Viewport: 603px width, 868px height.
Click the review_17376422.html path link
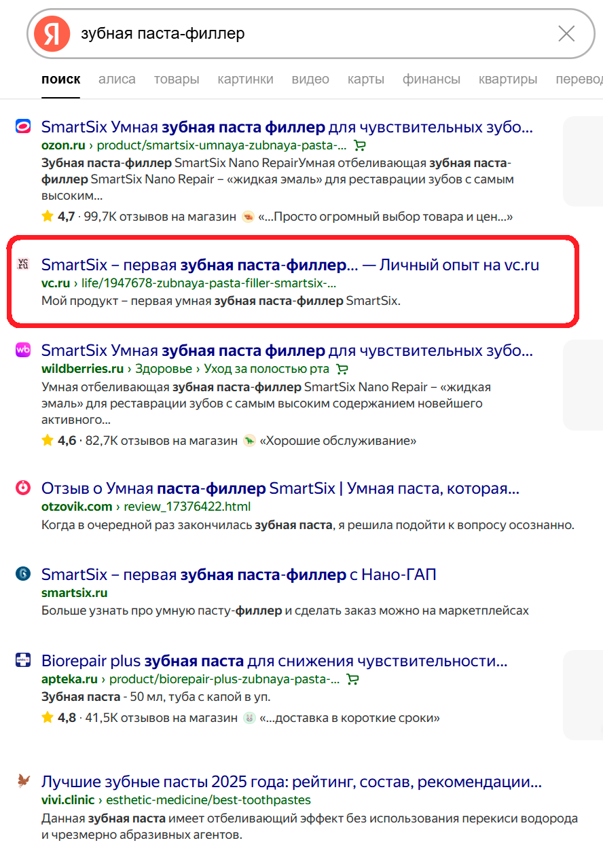click(x=187, y=507)
